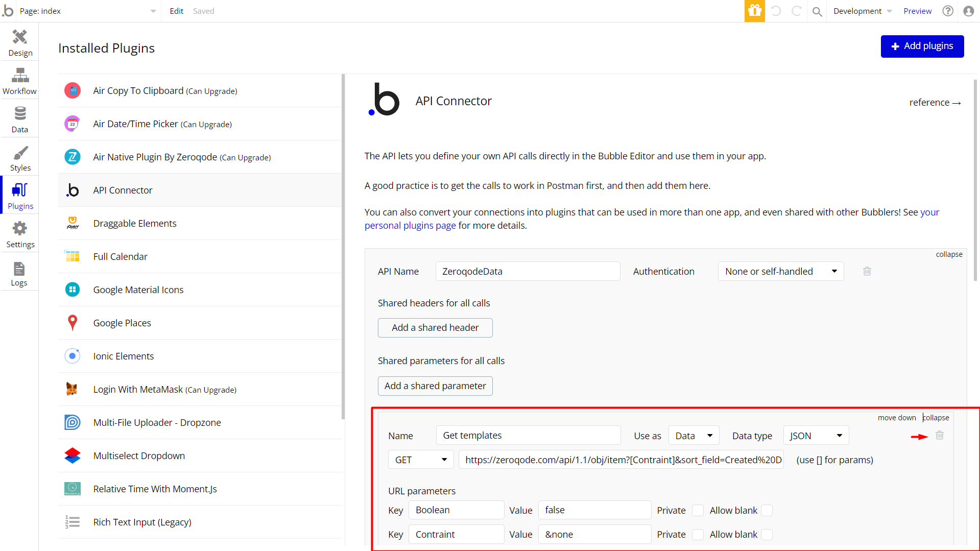
Task: Select Air Date/Time Picker plugin icon
Action: (x=73, y=124)
